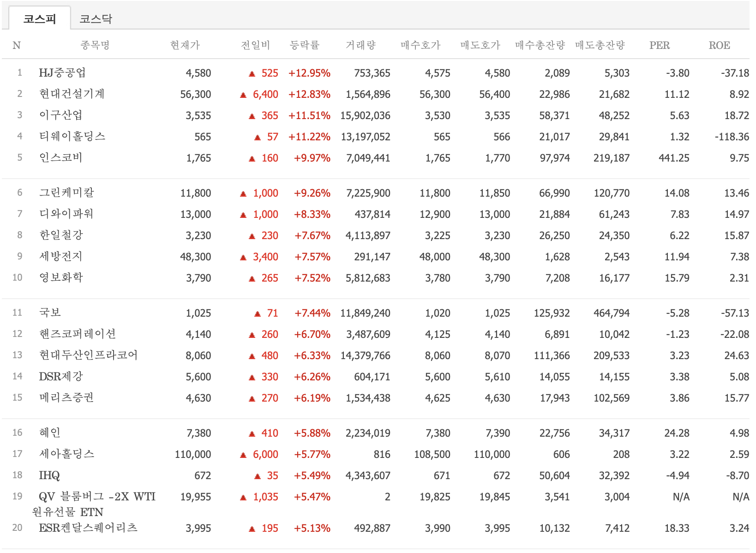The height and width of the screenshot is (553, 756).
Task: Click the 매수총잔량 column header
Action: click(540, 45)
